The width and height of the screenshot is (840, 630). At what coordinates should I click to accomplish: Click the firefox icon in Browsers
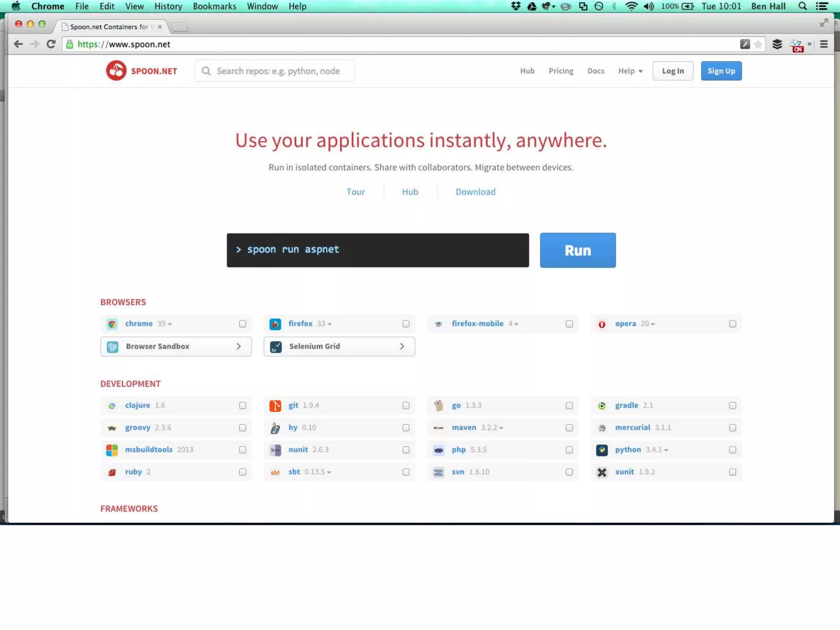275,324
